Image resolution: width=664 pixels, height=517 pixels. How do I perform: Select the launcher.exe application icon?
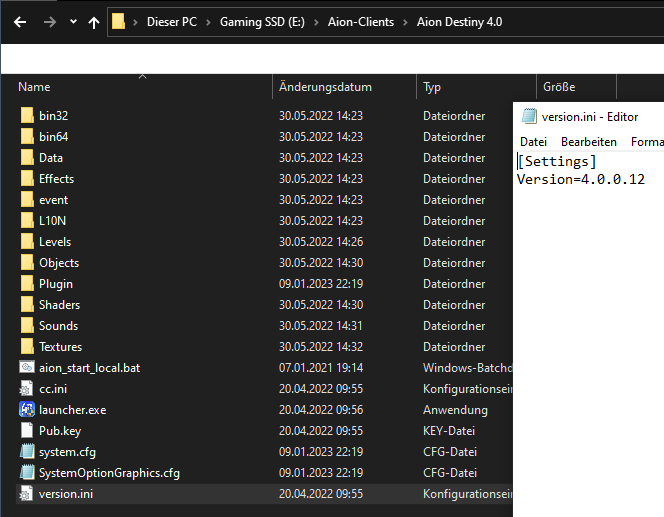pyautogui.click(x=27, y=409)
